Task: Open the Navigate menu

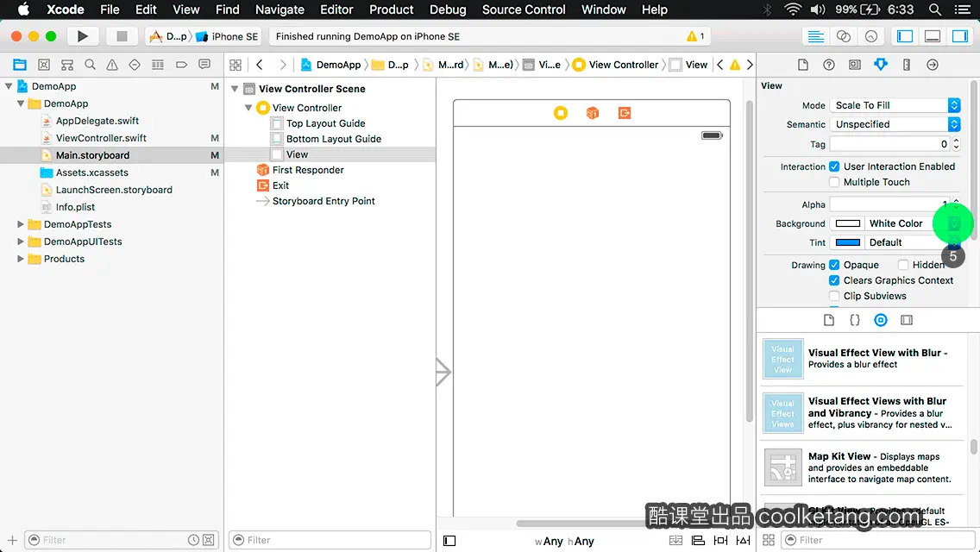Action: coord(280,9)
